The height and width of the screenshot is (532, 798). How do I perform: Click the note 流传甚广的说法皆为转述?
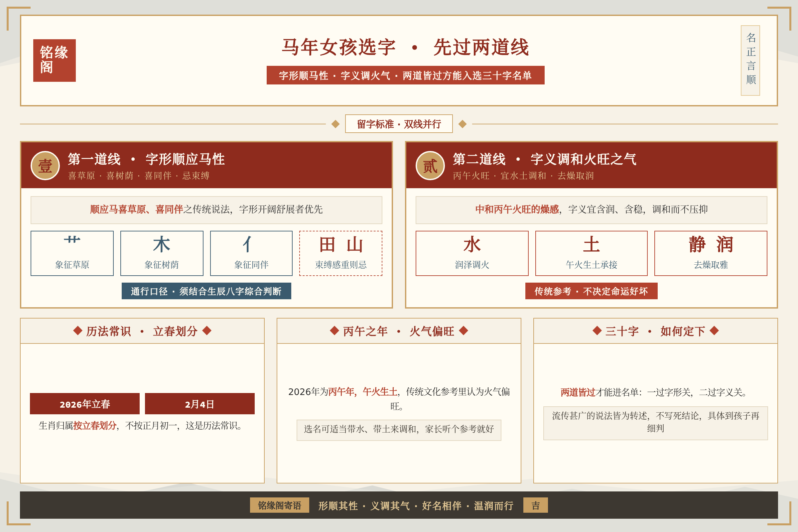[655, 423]
